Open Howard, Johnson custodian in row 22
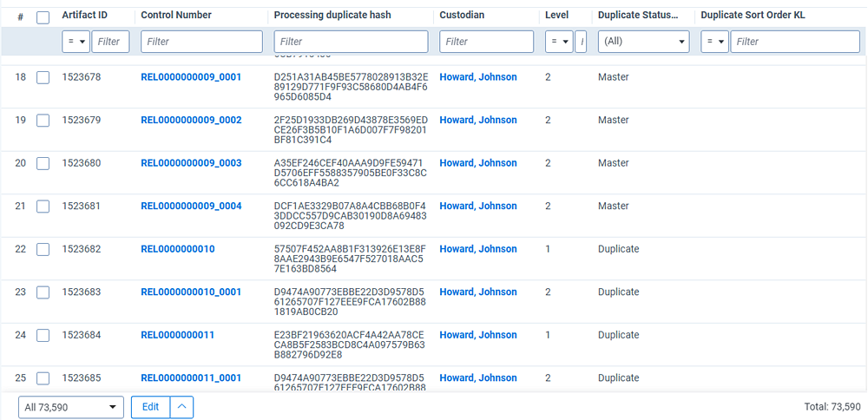 point(478,249)
